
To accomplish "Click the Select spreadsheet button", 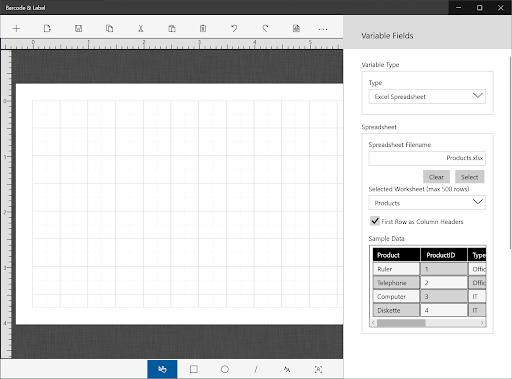I will (469, 177).
